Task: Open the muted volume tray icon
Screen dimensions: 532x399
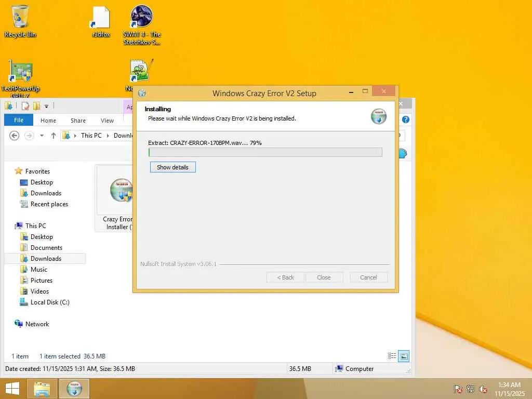Action: coord(483,389)
